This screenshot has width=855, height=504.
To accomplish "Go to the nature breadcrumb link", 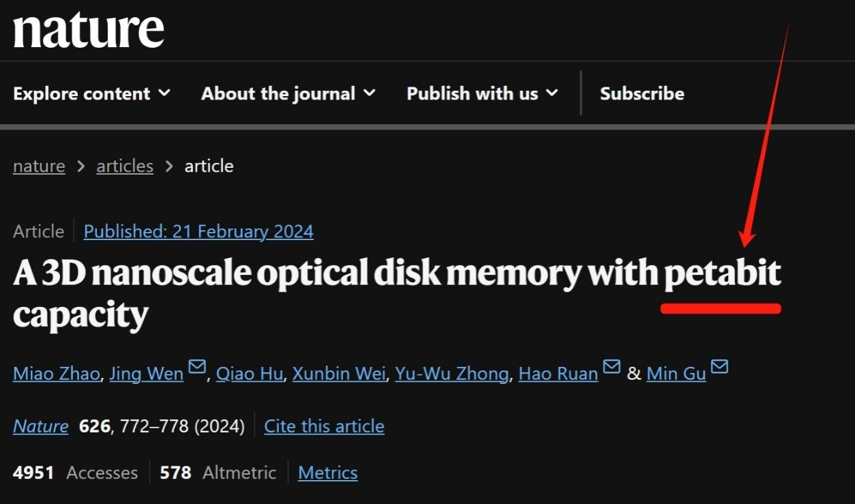I will [39, 166].
